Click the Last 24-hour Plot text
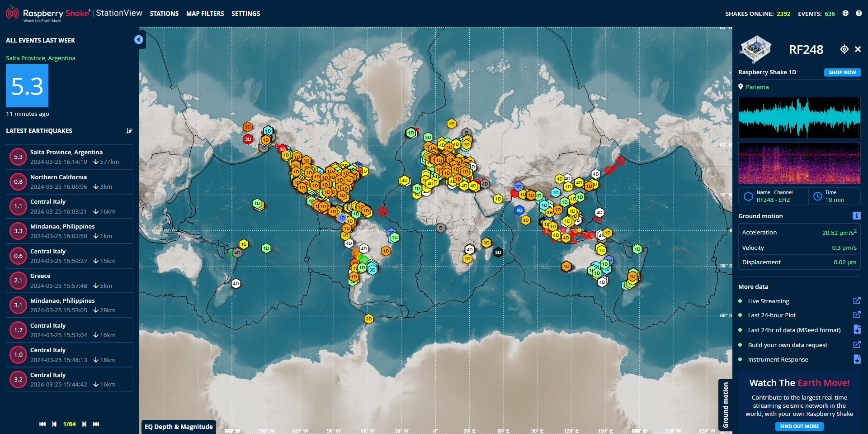Image resolution: width=868 pixels, height=434 pixels. (772, 315)
